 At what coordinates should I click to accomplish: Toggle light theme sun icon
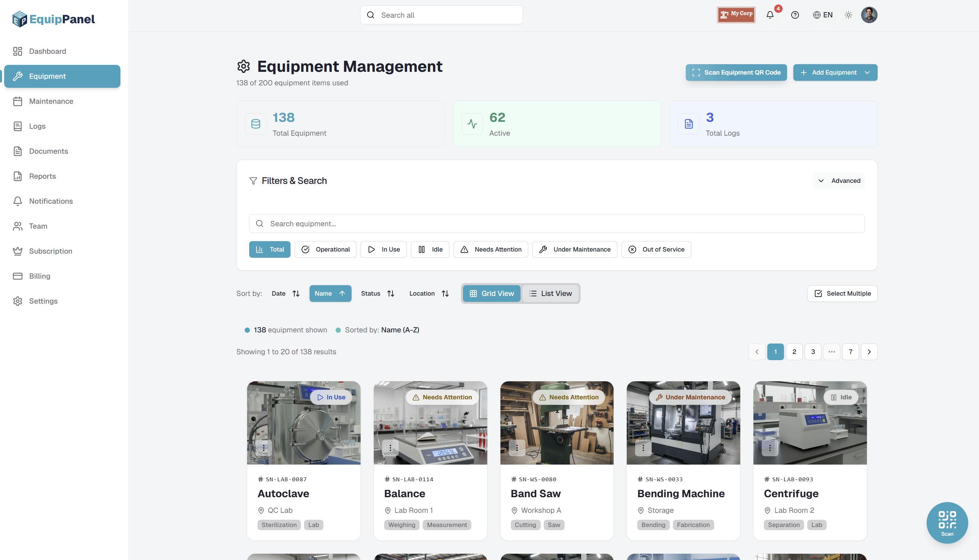(848, 15)
